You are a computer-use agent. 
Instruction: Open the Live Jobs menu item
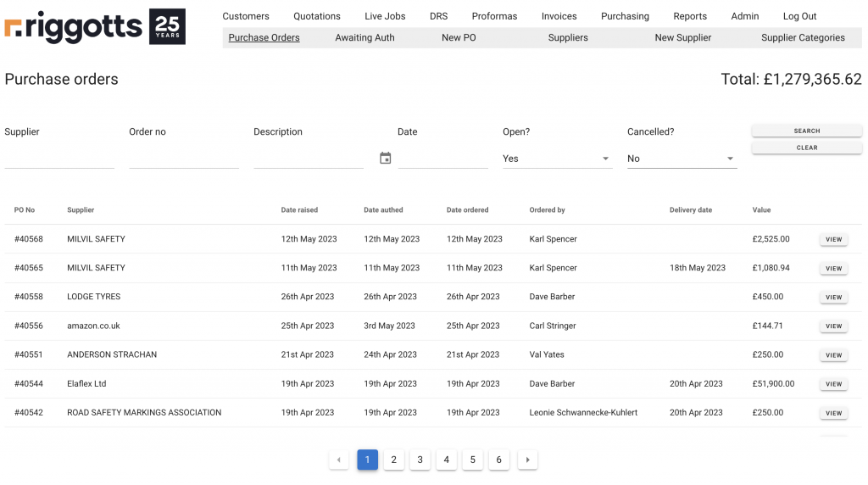point(385,16)
